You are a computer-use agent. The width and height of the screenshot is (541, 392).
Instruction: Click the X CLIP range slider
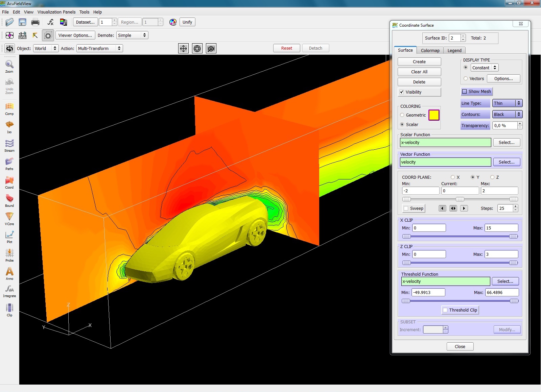(460, 237)
